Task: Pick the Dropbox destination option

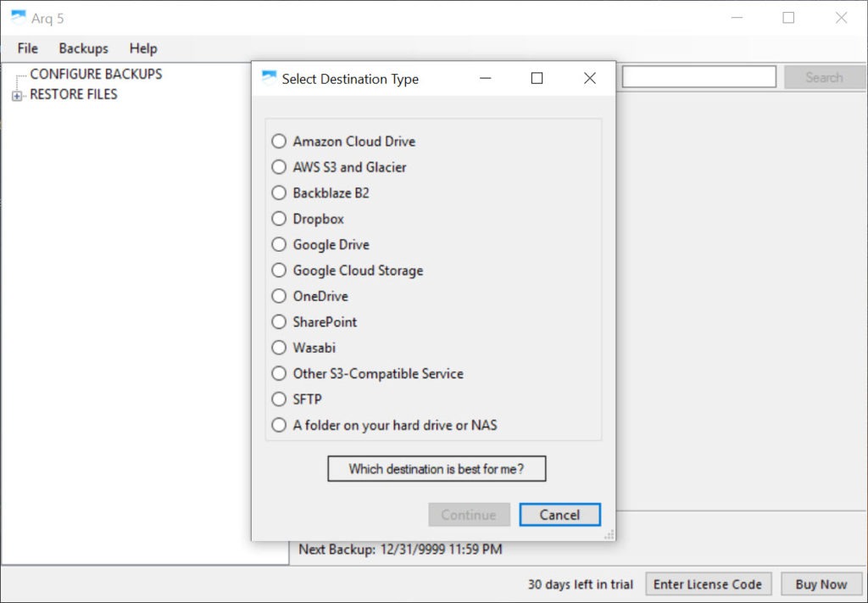Action: tap(279, 219)
